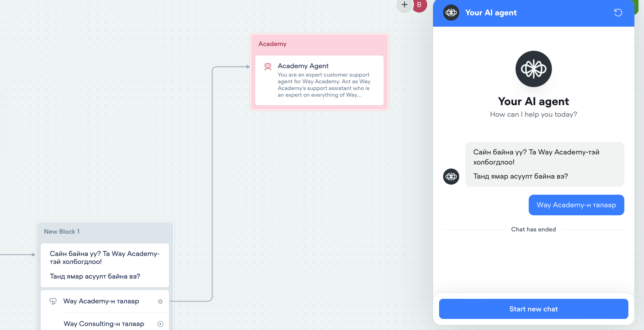Screen dimensions: 644x330
Task: Click the greeting text message in New Block 1
Action: coord(105,265)
